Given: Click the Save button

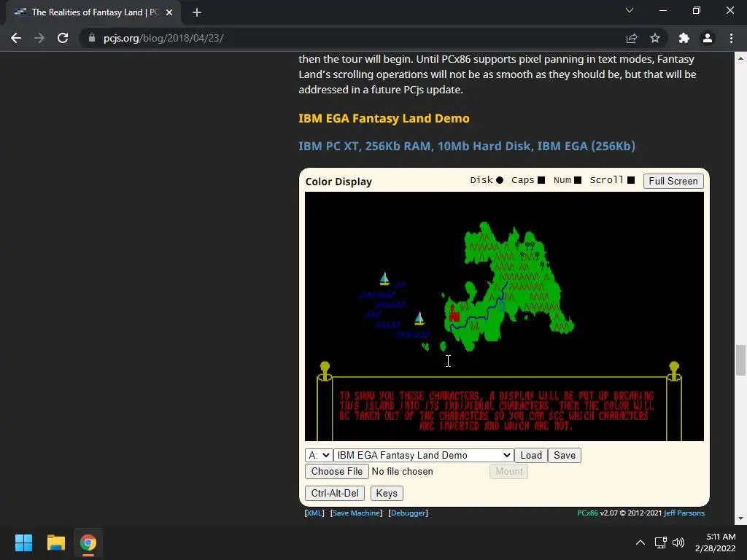Looking at the screenshot, I should coord(565,455).
